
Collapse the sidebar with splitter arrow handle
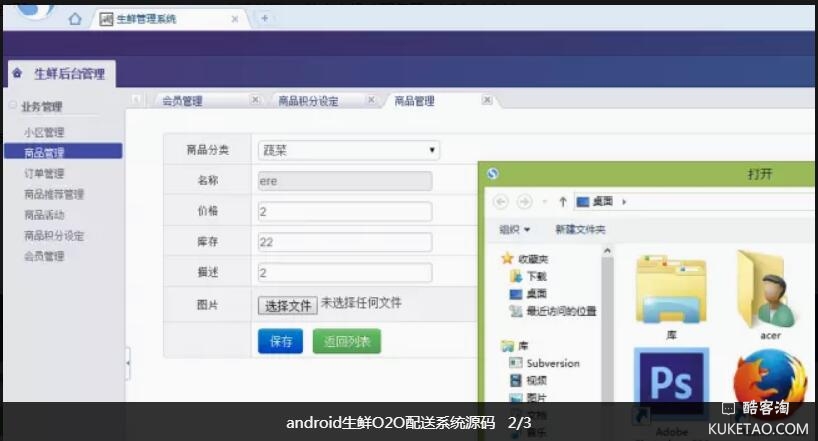click(x=128, y=363)
